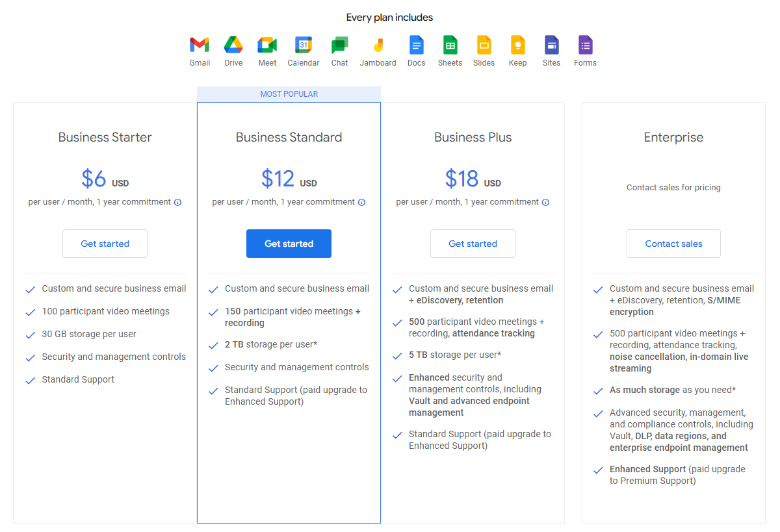Click 'Every plan includes' heading

[x=389, y=18]
